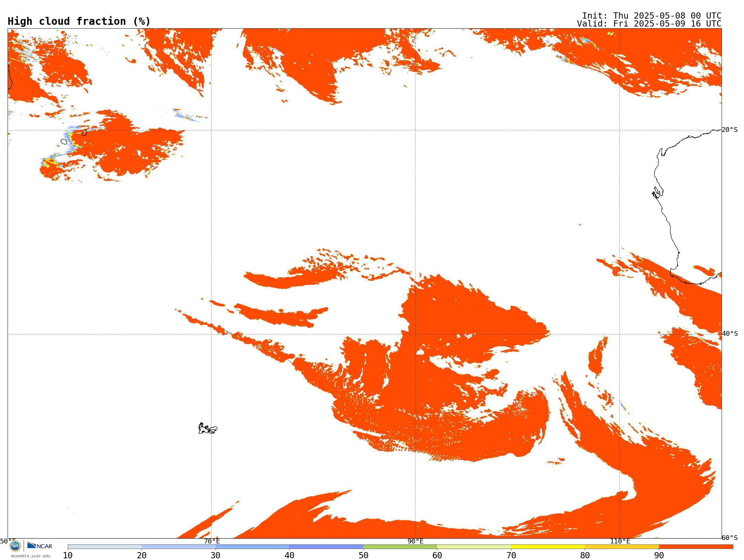Click the 70°E longitude label
The width and height of the screenshot is (744, 560).
pos(211,541)
